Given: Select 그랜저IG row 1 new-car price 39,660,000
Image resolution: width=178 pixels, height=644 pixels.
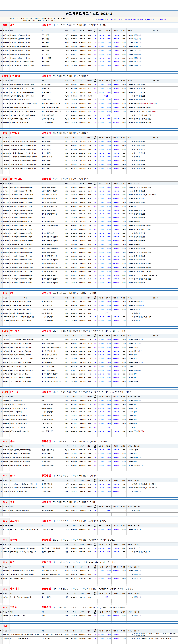Looking at the screenshot, I should [82, 340].
